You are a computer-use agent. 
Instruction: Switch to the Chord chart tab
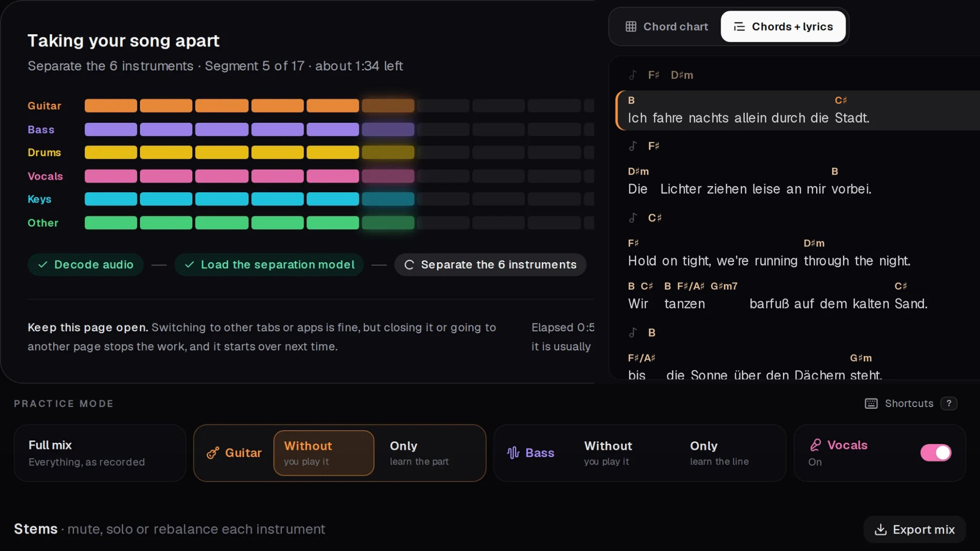667,27
